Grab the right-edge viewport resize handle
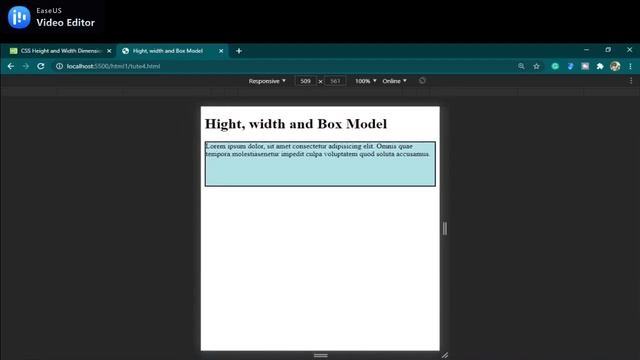Screen dimensions: 640x360 tap(444, 229)
